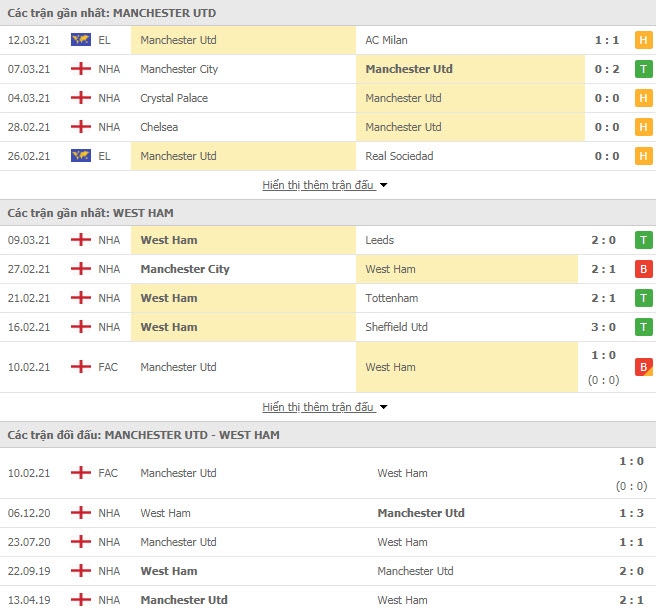Click England flag on the 06.12.20 head-to-head row

click(81, 513)
